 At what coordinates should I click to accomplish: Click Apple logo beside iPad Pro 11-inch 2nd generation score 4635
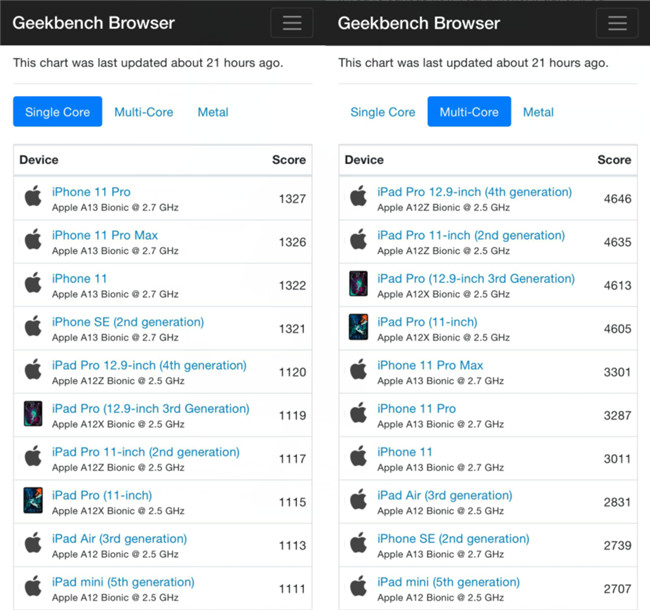click(359, 239)
